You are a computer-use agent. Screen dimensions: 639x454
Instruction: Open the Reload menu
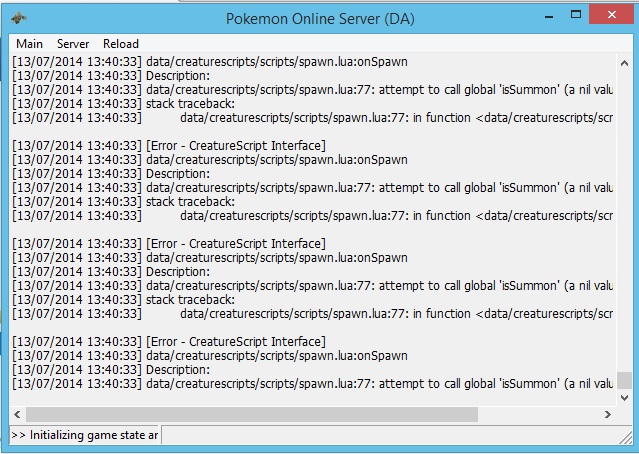121,44
